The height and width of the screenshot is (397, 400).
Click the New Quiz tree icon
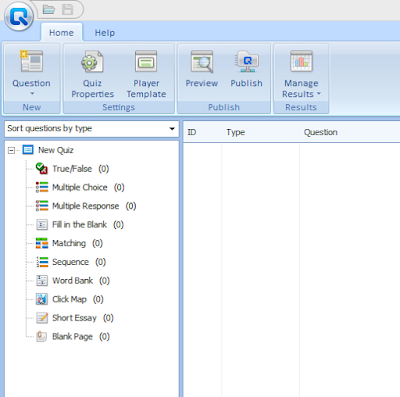28,150
